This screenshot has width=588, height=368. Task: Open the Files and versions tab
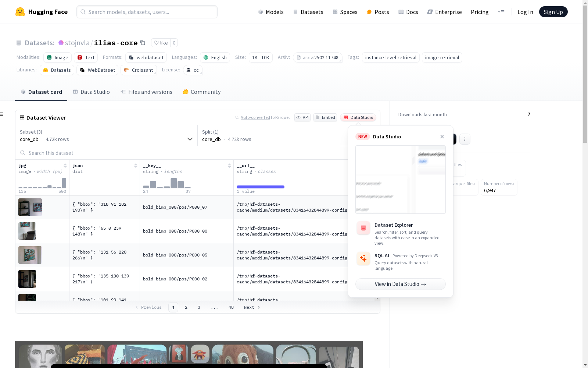coord(146,92)
